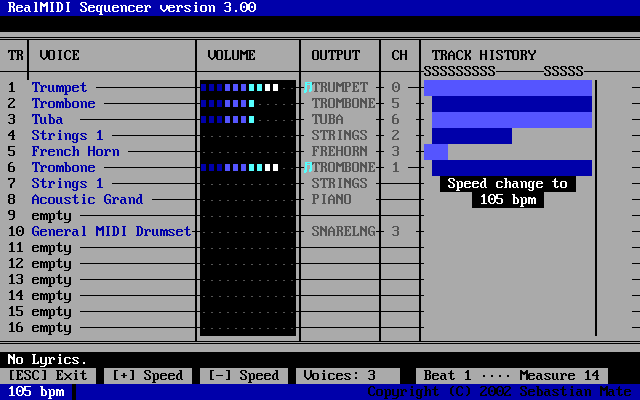Click the track 6 Trombone volume meter
Viewport: 640px width, 400px height.
tap(240, 168)
